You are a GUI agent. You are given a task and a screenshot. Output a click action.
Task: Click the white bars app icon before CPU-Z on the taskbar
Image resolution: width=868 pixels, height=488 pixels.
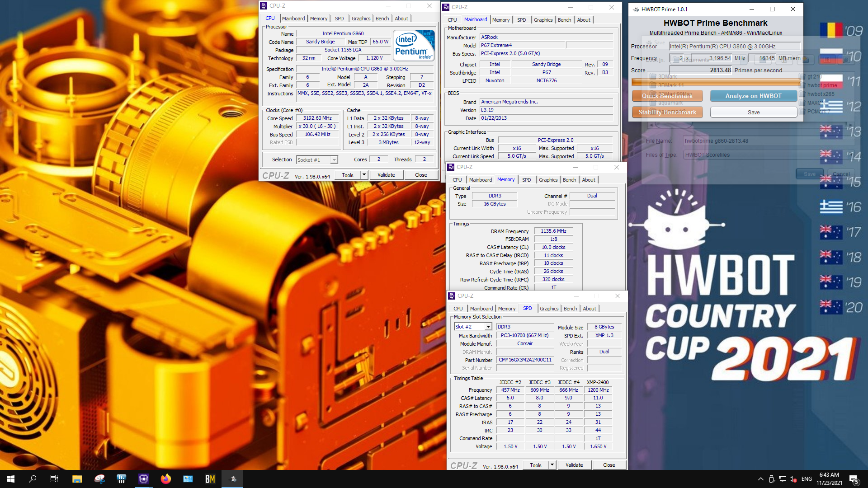tap(122, 479)
